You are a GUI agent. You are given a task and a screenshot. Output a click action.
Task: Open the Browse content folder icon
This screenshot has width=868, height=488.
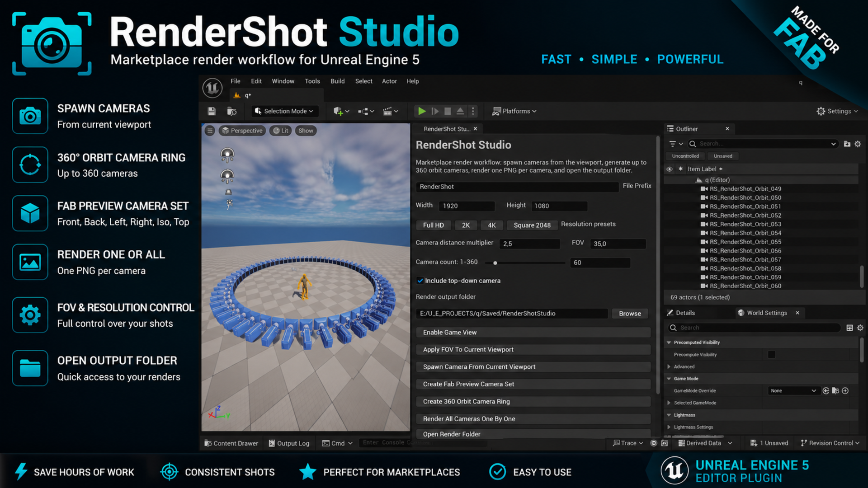pyautogui.click(x=232, y=111)
